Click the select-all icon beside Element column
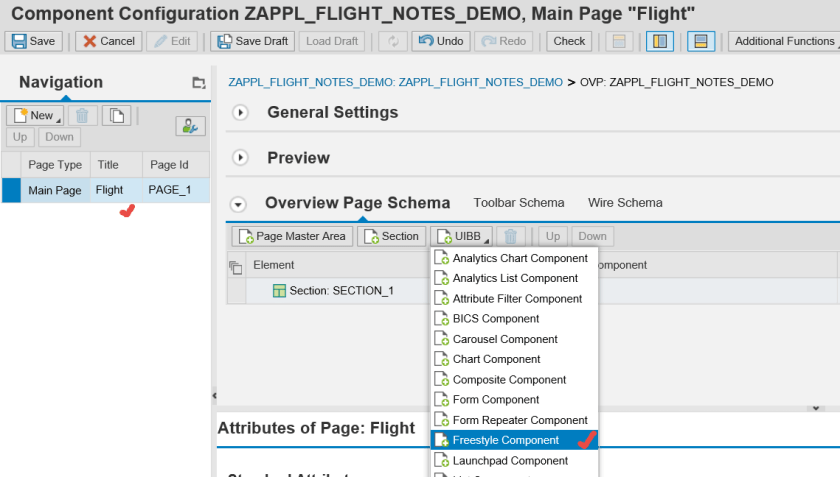 [x=236, y=266]
